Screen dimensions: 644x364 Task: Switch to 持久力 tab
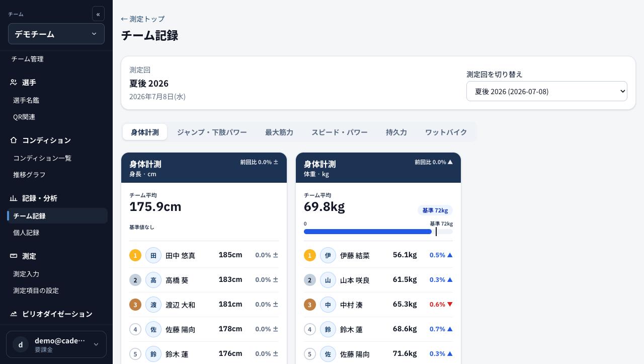pos(396,132)
